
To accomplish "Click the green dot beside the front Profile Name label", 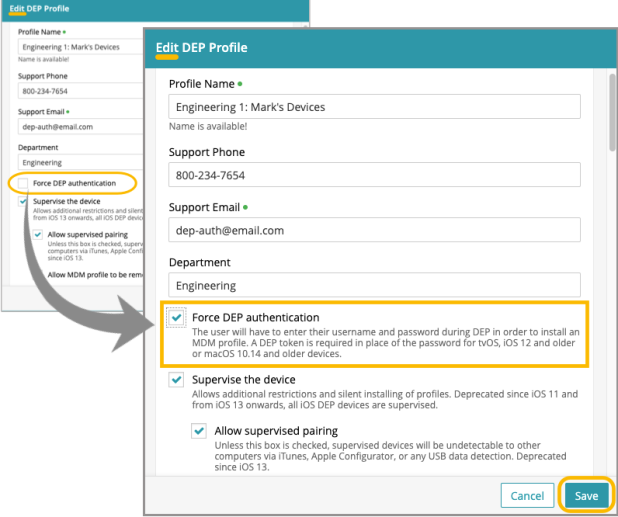I will 240,84.
